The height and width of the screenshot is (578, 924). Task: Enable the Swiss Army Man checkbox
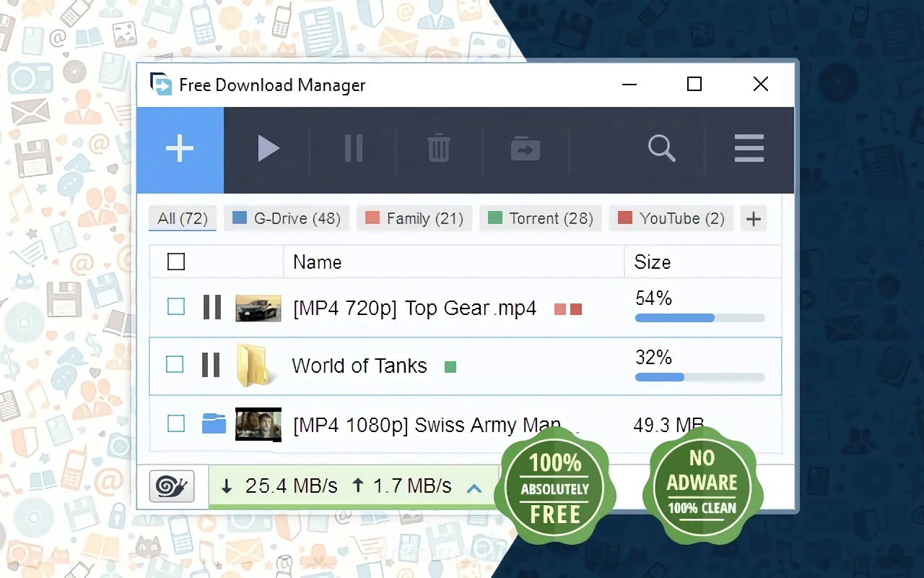[x=175, y=424]
